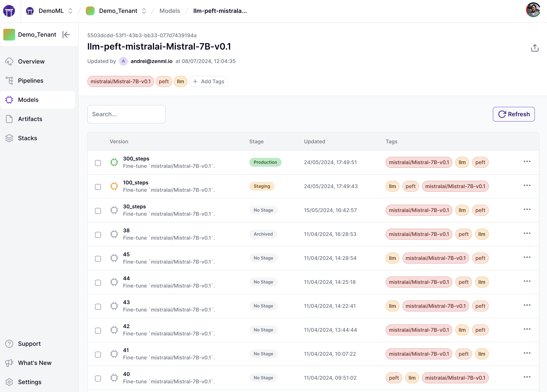Click the Refresh button

(x=514, y=114)
